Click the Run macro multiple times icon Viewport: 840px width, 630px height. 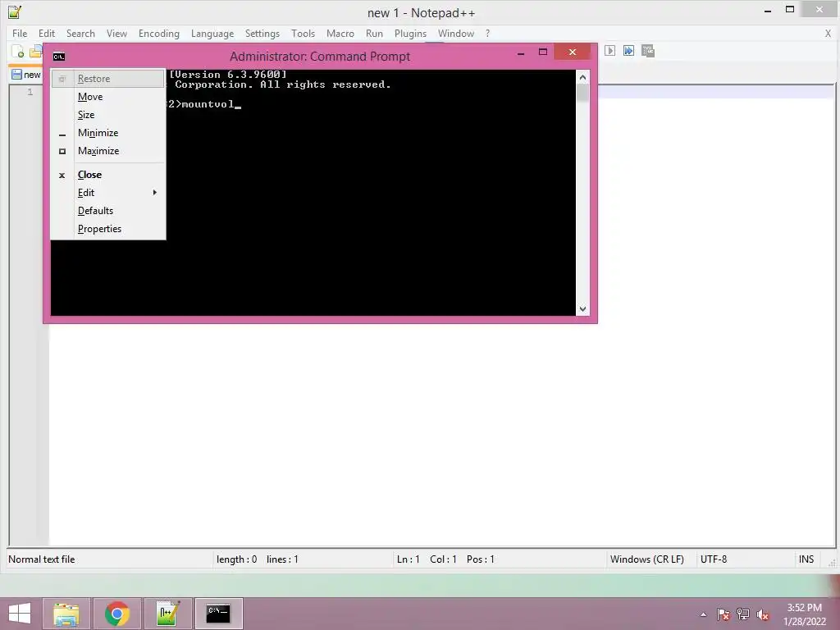[x=628, y=51]
